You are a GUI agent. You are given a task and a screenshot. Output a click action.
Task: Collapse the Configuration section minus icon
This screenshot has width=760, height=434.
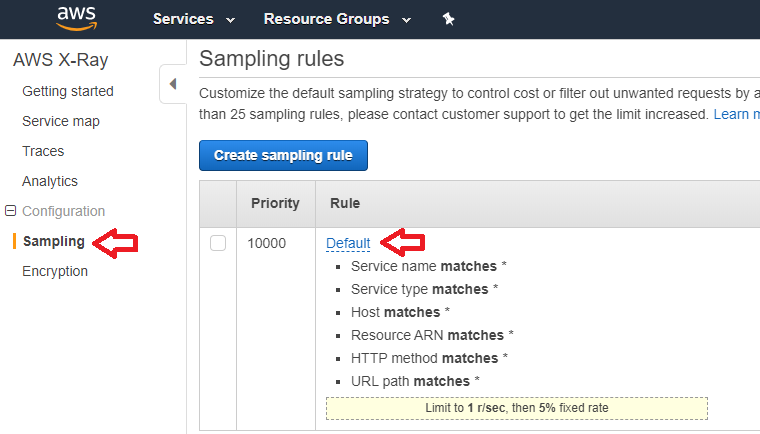[x=11, y=211]
